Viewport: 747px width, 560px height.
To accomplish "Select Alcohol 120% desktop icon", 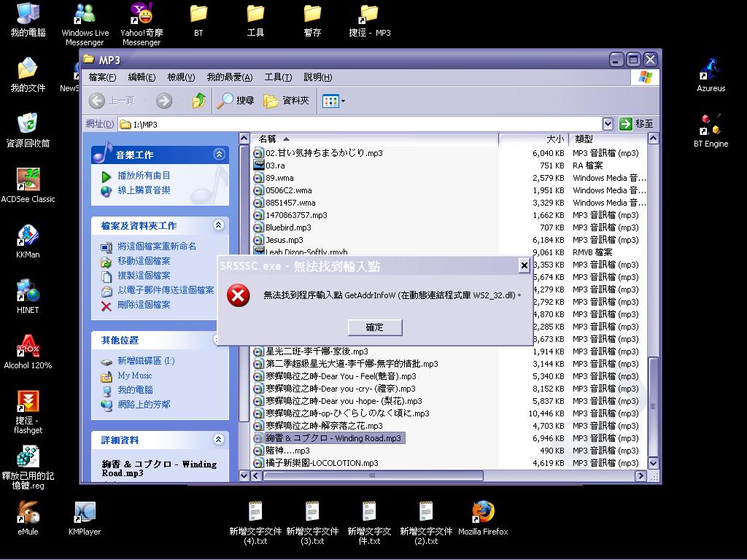I will (x=28, y=352).
